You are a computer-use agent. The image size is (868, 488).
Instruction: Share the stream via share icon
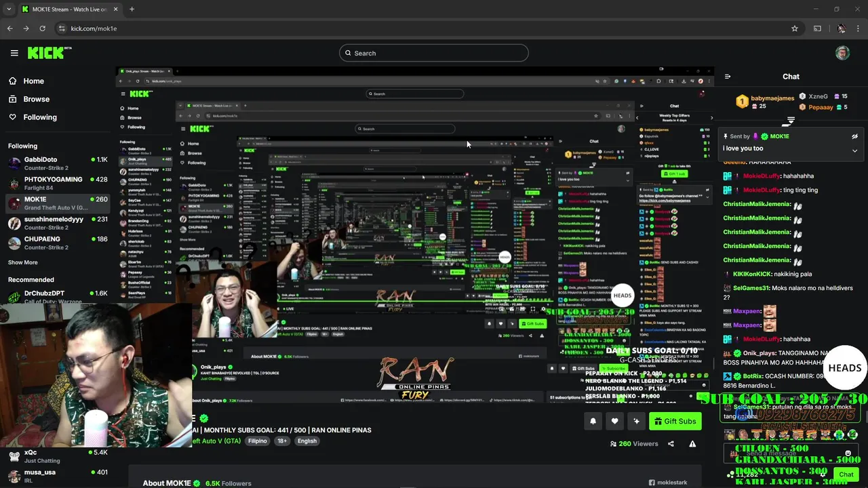pyautogui.click(x=671, y=444)
